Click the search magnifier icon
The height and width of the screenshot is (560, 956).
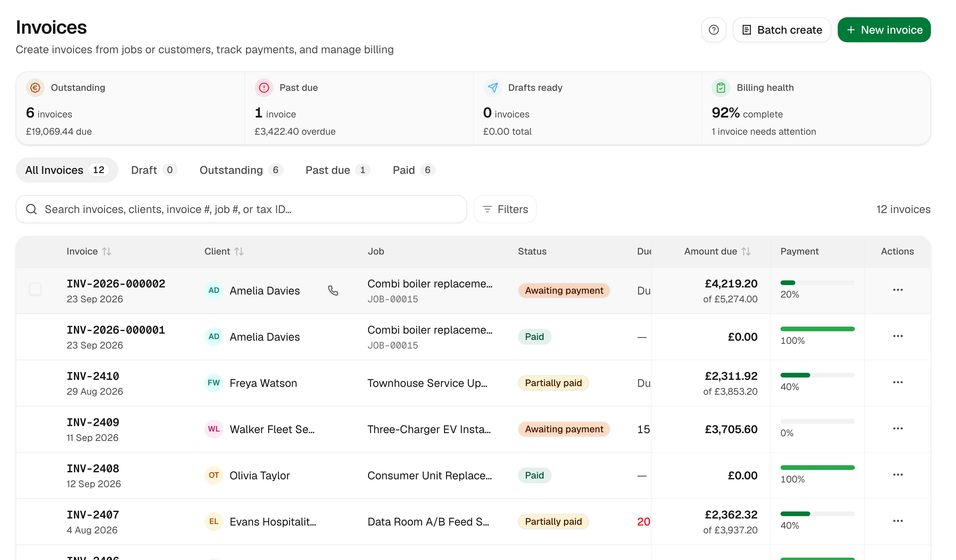pos(32,209)
